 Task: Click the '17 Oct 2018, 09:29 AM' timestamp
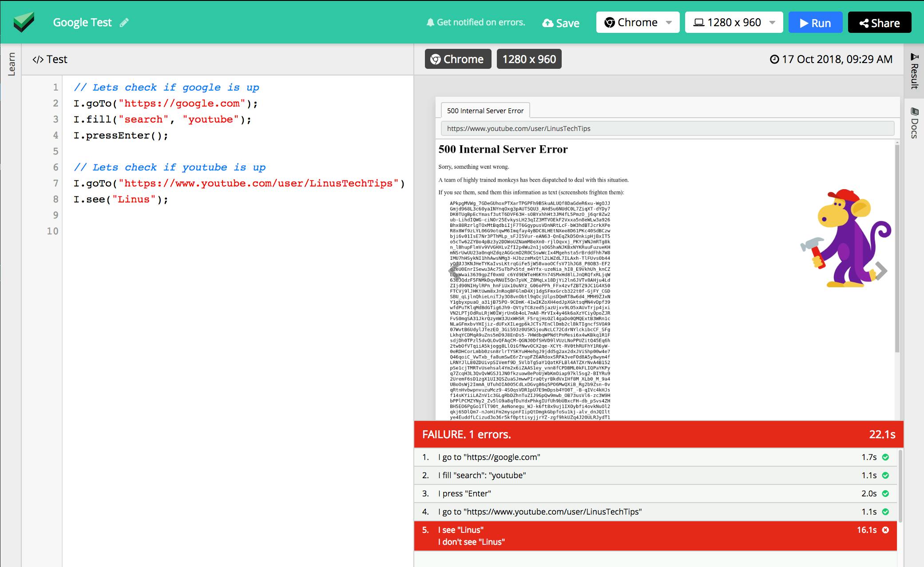(837, 59)
